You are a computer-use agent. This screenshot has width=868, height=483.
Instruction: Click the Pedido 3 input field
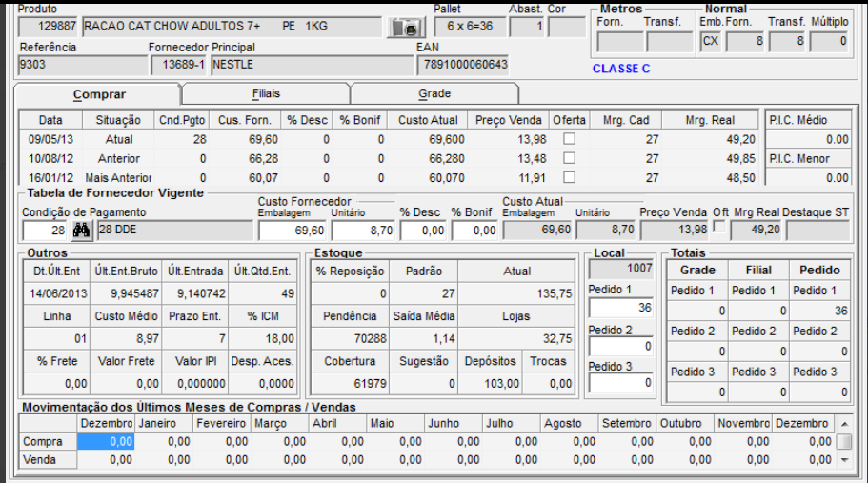click(x=620, y=383)
